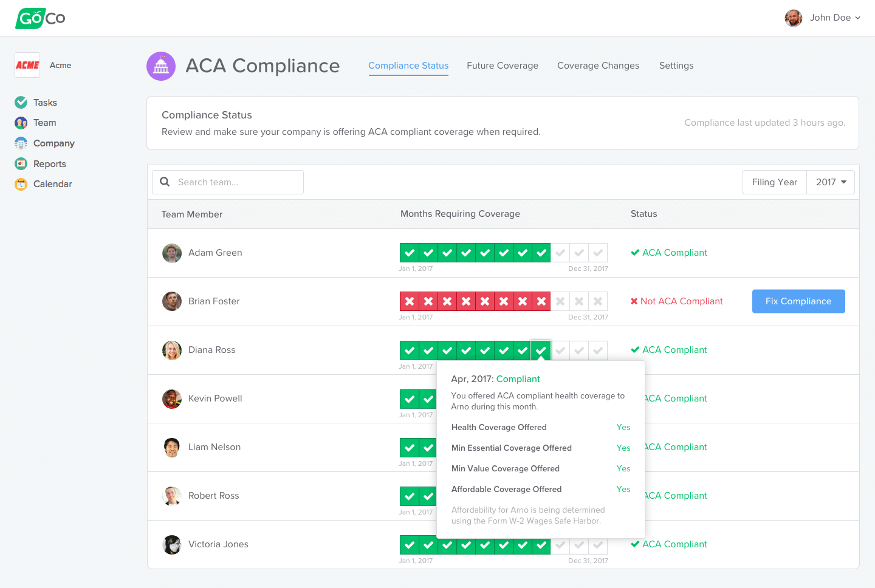Click Brian Foster's first red X month

(410, 301)
